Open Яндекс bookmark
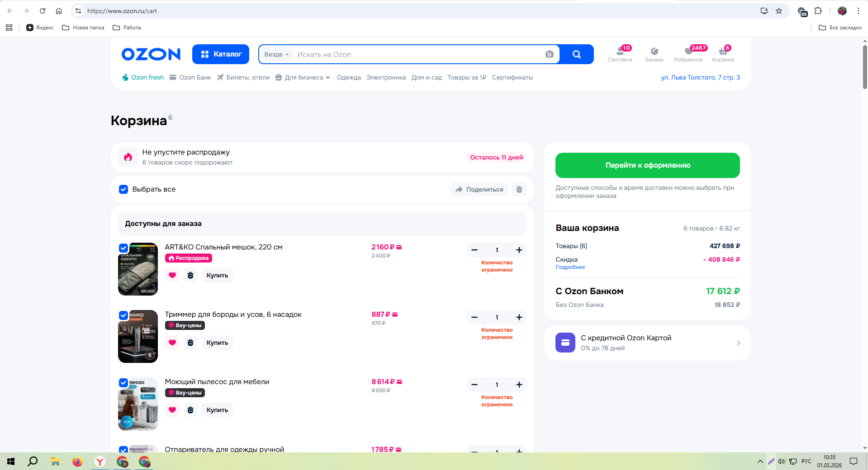This screenshot has height=470, width=868. (40, 28)
